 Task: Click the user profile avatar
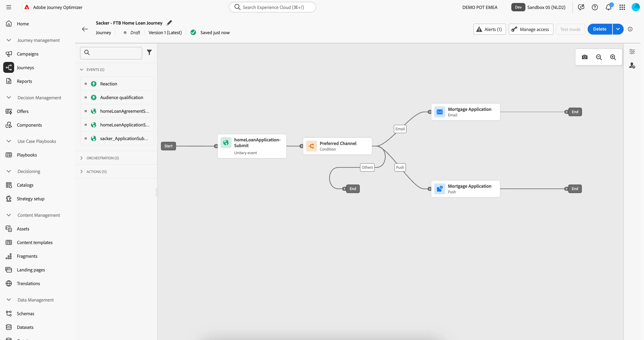[x=635, y=7]
